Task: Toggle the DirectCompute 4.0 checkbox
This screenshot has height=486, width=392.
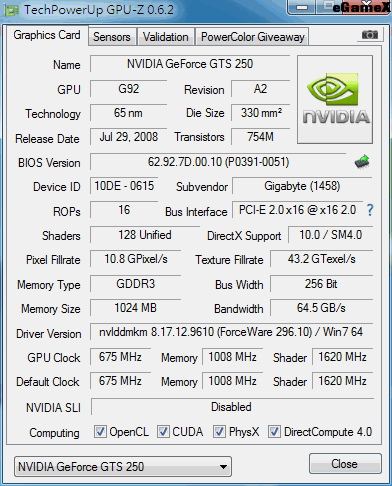Action: coord(274,432)
